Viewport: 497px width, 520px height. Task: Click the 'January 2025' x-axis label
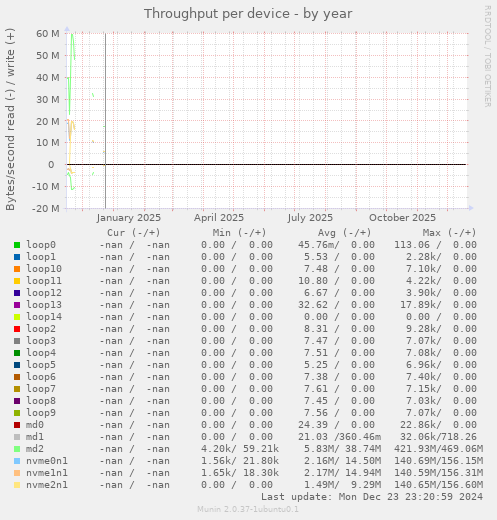pos(129,218)
